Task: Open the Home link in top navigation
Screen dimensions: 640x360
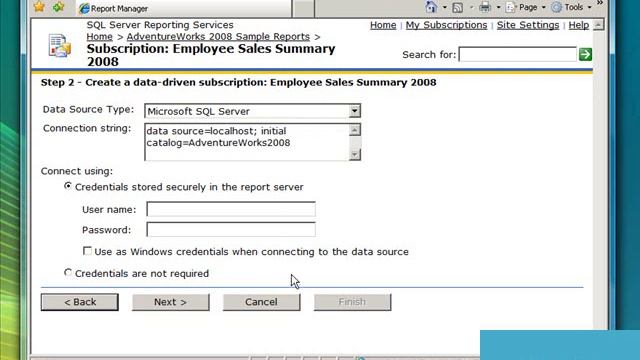Action: pos(383,25)
